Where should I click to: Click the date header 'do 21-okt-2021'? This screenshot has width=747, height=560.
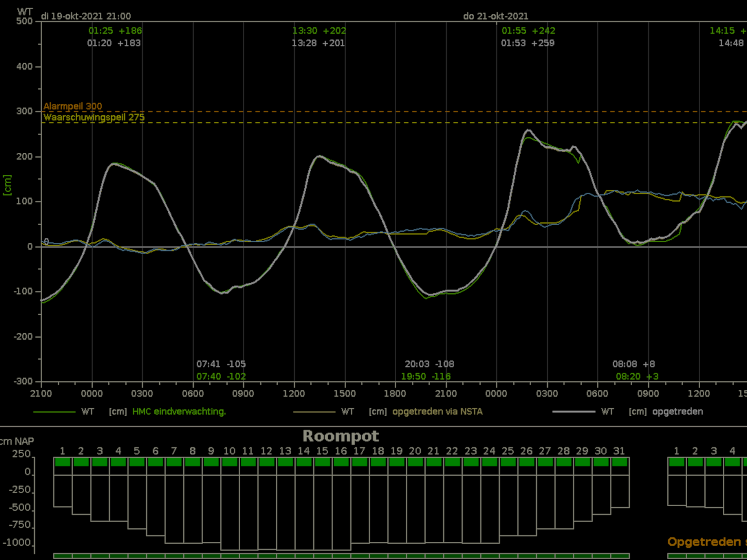[x=496, y=16]
